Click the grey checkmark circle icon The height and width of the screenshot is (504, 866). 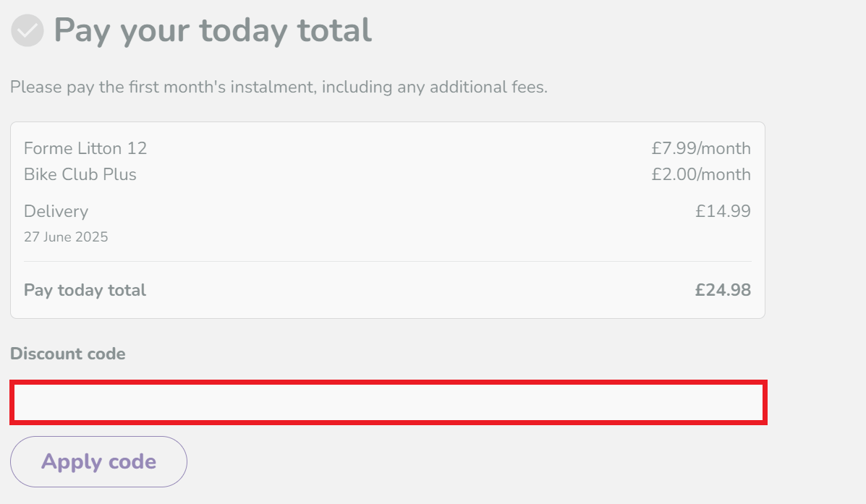coord(27,30)
